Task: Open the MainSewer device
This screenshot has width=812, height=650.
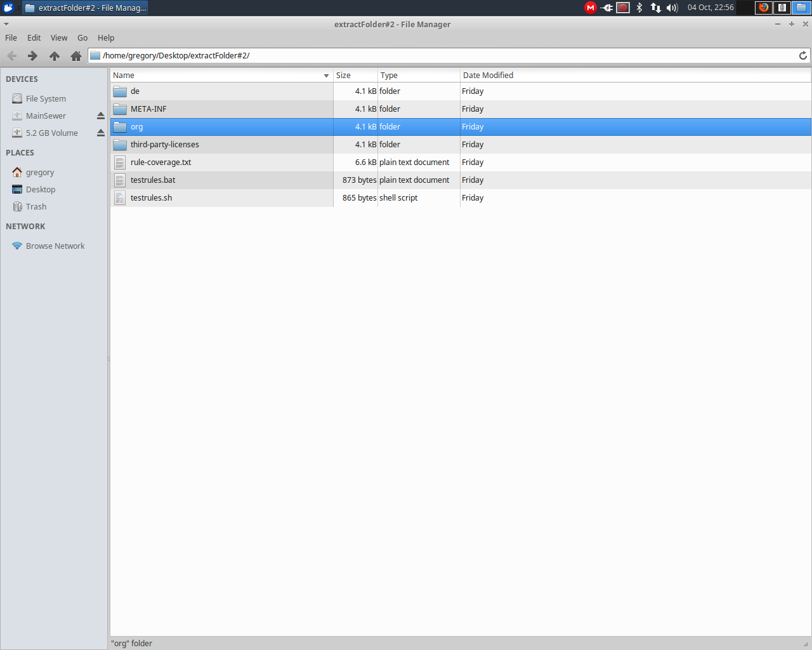Action: coord(46,116)
